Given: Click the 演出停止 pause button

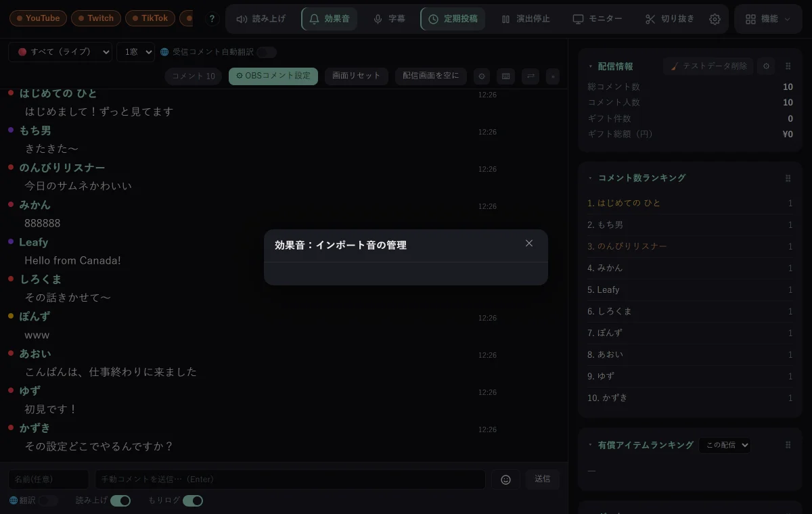Looking at the screenshot, I should tap(526, 19).
